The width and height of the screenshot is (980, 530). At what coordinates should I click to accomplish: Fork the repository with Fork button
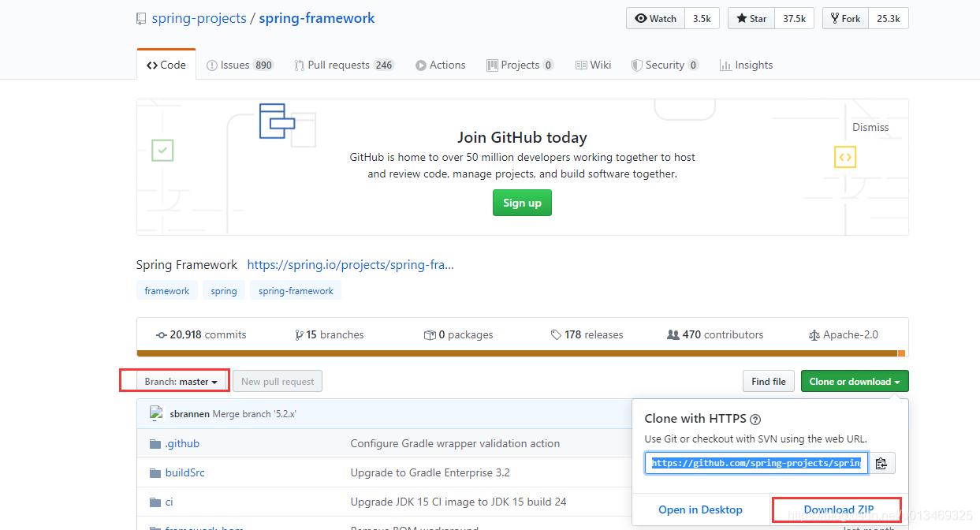tap(844, 19)
